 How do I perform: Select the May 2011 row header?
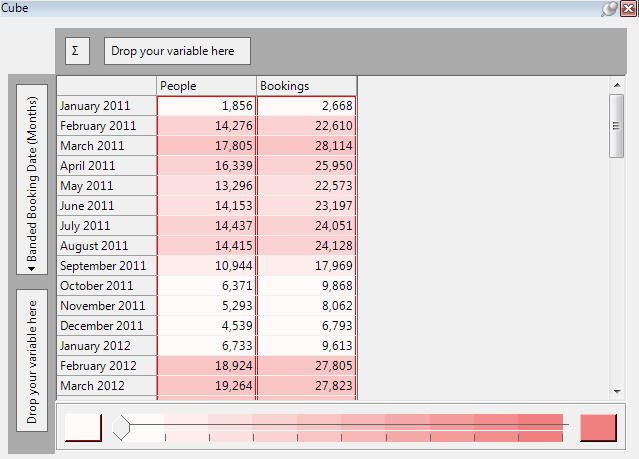[x=107, y=186]
